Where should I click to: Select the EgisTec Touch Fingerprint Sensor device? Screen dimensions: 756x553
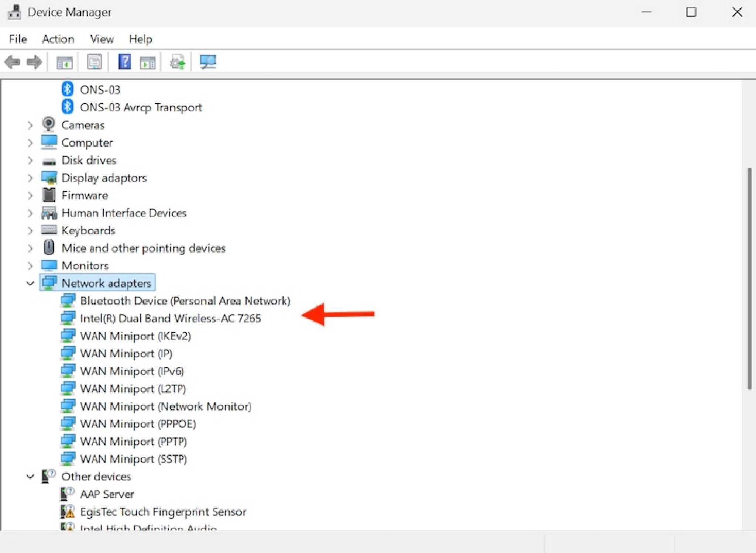164,512
